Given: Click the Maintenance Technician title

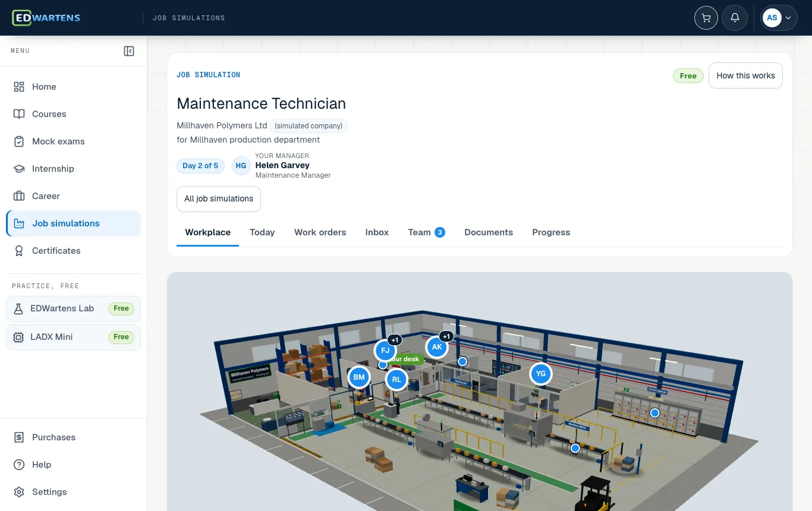Looking at the screenshot, I should pyautogui.click(x=261, y=103).
